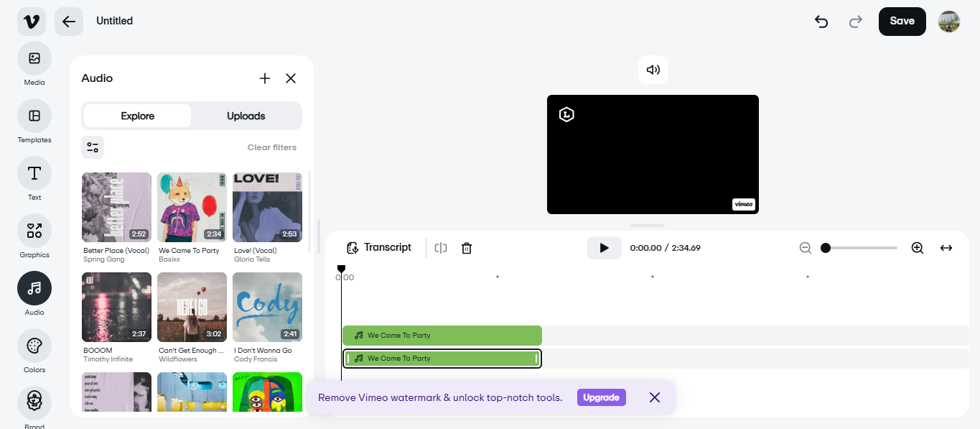Zoom out the timeline

coord(806,248)
